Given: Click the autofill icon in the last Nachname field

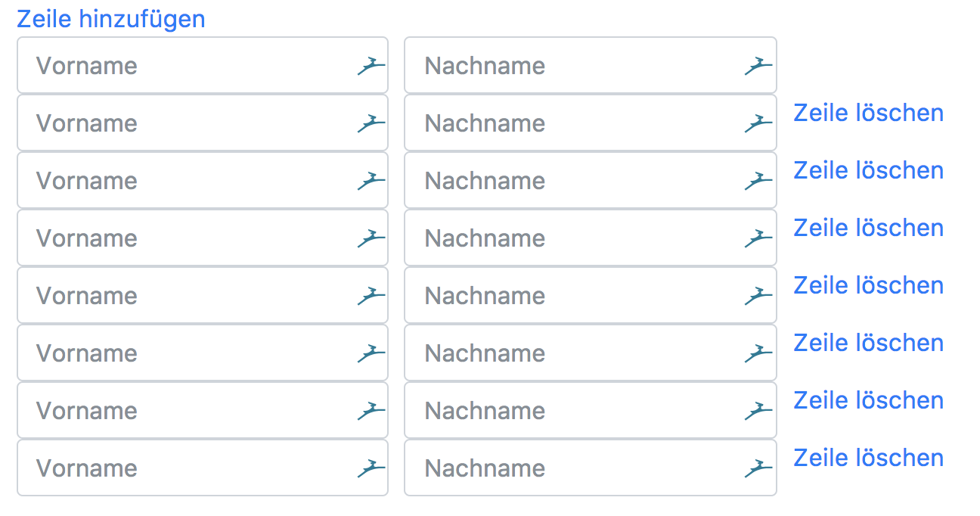Looking at the screenshot, I should [758, 468].
